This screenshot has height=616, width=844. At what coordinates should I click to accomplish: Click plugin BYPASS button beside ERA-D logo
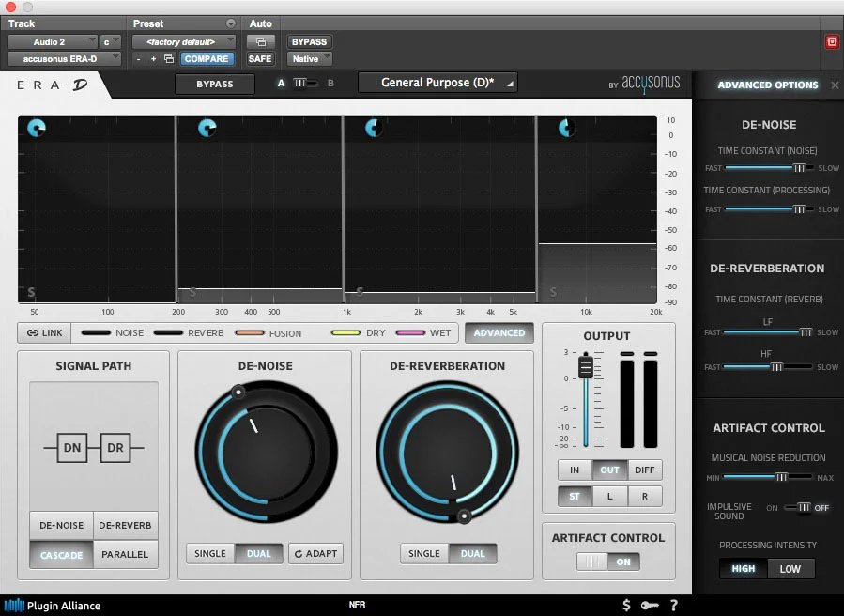pos(215,84)
